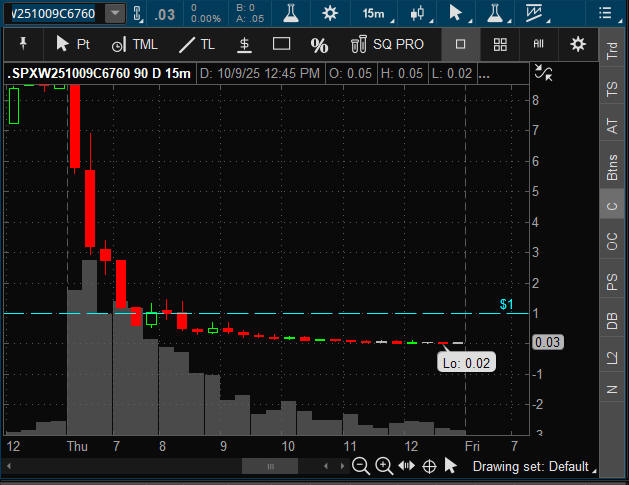Toggle the All charts layout button
The image size is (629, 485).
click(x=538, y=44)
